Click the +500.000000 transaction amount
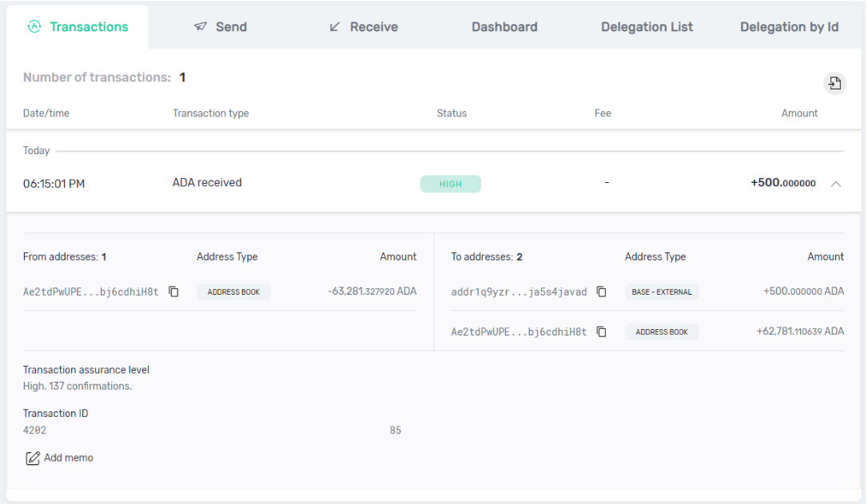 [x=782, y=183]
